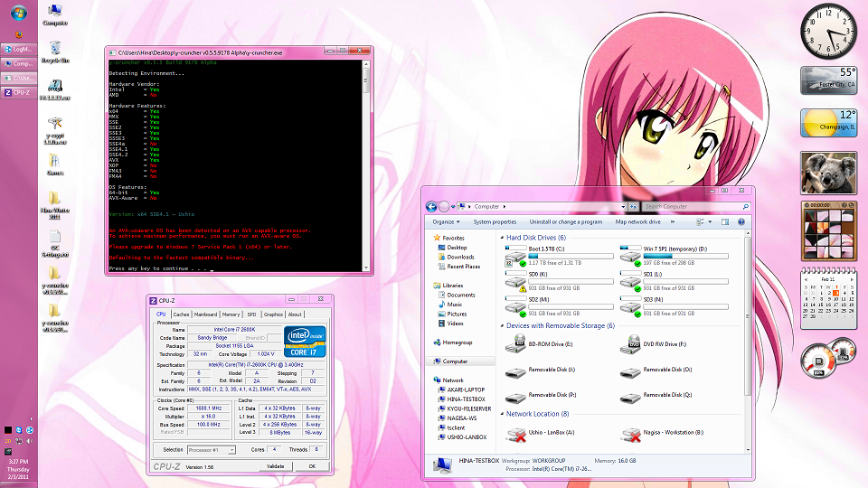
Task: Expand the Organize menu in Explorer
Action: point(446,221)
